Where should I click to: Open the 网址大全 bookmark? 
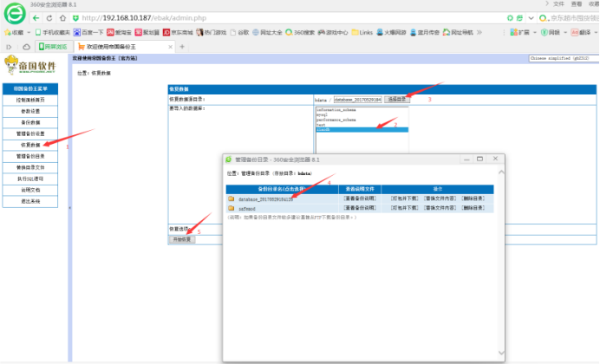(267, 33)
